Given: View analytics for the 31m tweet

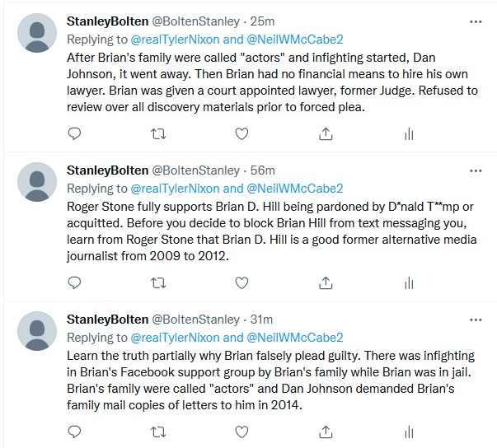Looking at the screenshot, I should click(409, 432).
